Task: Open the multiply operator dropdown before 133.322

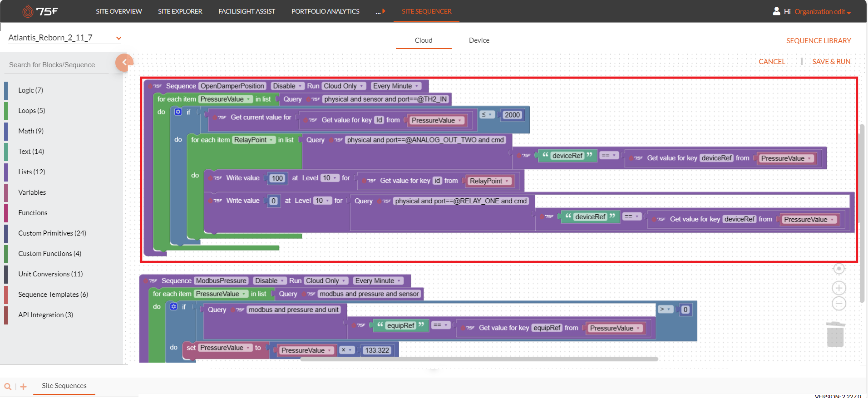Action: [347, 350]
